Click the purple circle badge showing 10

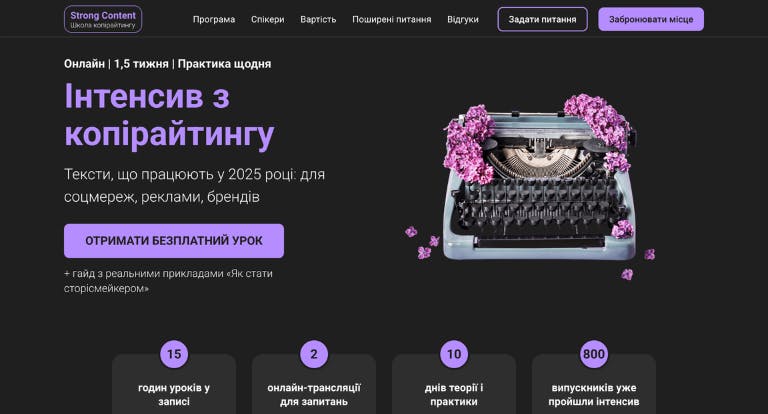point(454,354)
